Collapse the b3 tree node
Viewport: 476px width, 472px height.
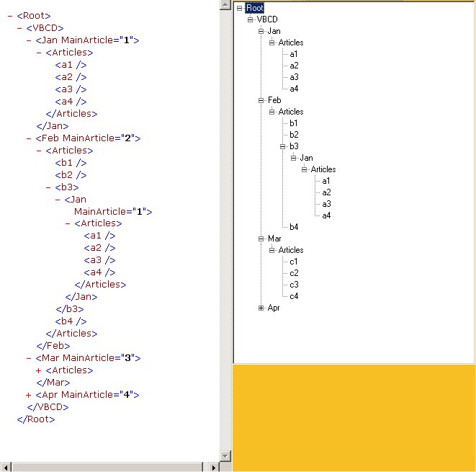click(282, 147)
